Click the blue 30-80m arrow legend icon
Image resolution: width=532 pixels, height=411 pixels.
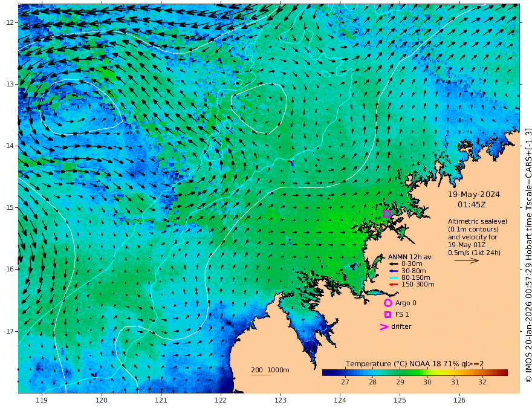(393, 271)
